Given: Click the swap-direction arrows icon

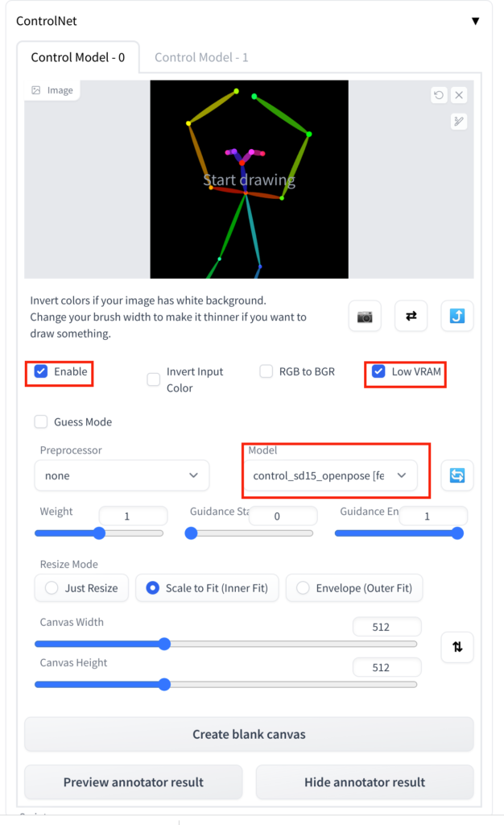Looking at the screenshot, I should (411, 316).
